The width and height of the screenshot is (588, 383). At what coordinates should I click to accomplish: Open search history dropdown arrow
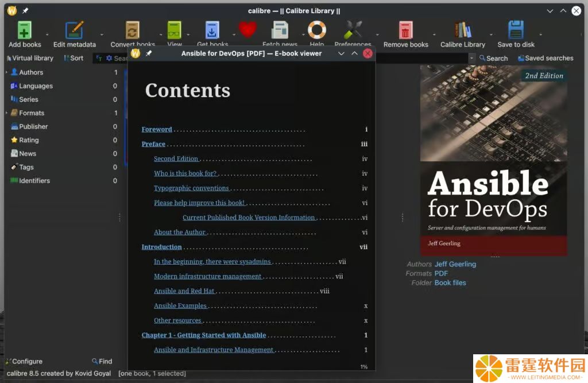pyautogui.click(x=471, y=58)
